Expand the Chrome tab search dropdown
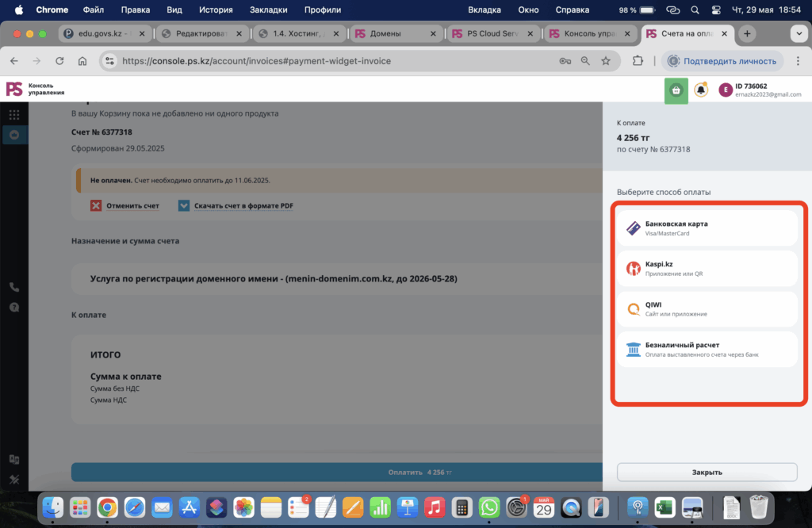This screenshot has height=528, width=812. pos(798,33)
